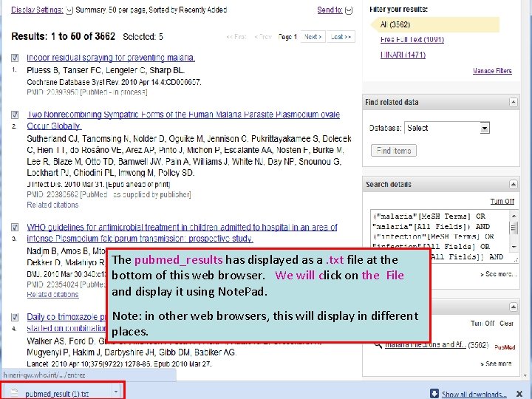Open WHO guidelines for antimicrobial treatment article
532x399 pixels.
(183, 233)
